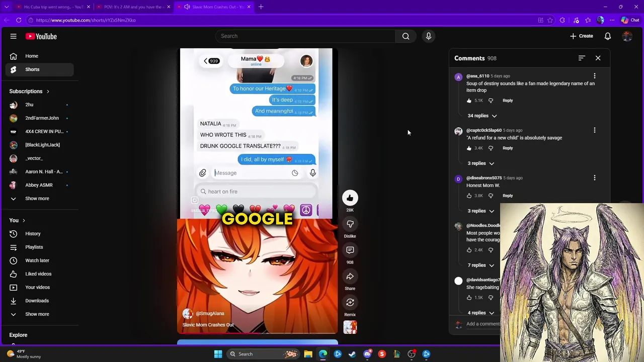The width and height of the screenshot is (644, 362).
Task: Reload the page with refresh icon
Action: [19, 20]
